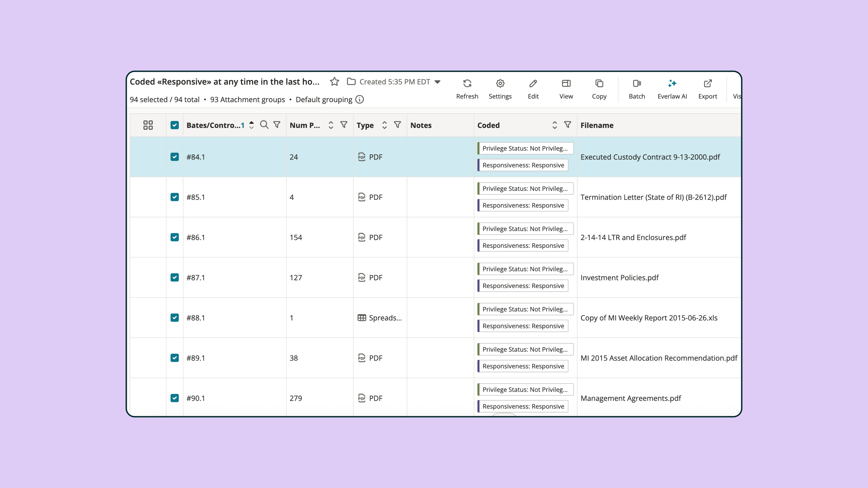Click the Type column header label
Image resolution: width=868 pixels, height=488 pixels.
365,125
